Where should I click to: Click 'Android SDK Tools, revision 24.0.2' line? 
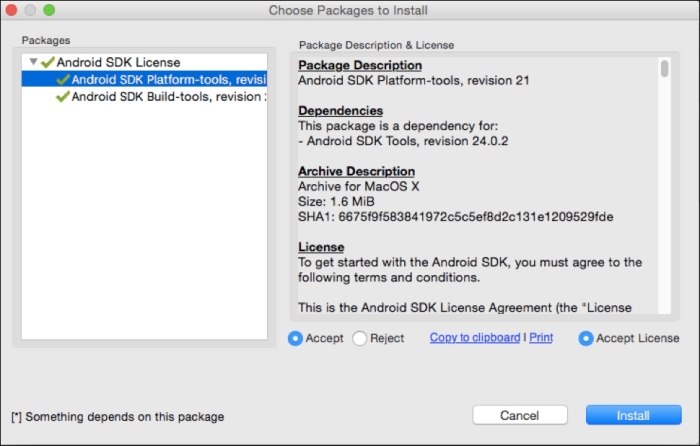[x=404, y=141]
